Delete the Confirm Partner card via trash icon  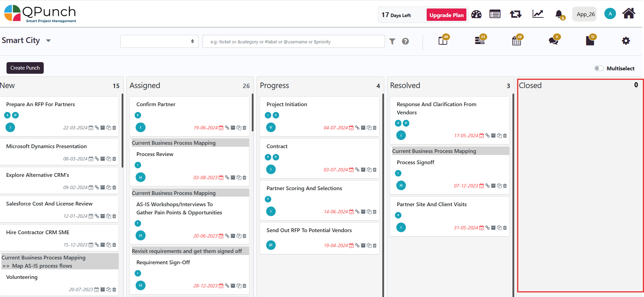[x=245, y=128]
